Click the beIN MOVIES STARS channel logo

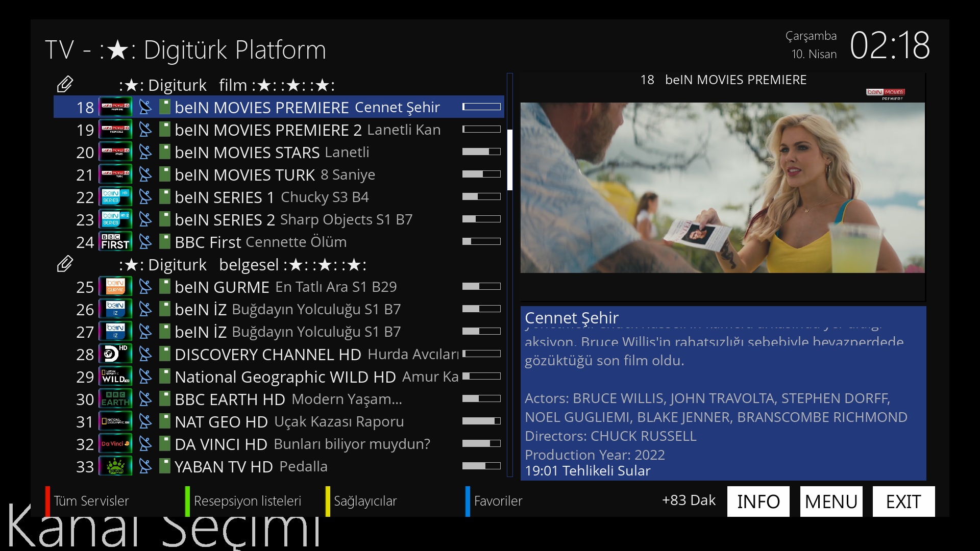(115, 152)
